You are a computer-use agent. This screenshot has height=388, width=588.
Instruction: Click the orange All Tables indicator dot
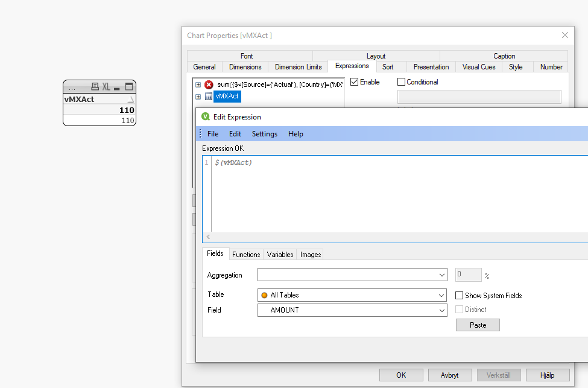(264, 295)
